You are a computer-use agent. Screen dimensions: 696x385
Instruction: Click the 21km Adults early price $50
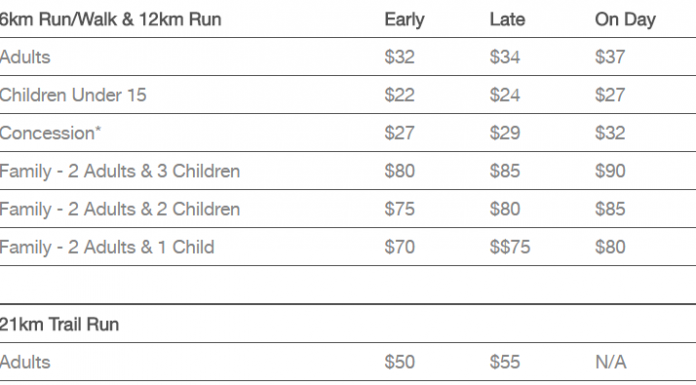(x=399, y=362)
